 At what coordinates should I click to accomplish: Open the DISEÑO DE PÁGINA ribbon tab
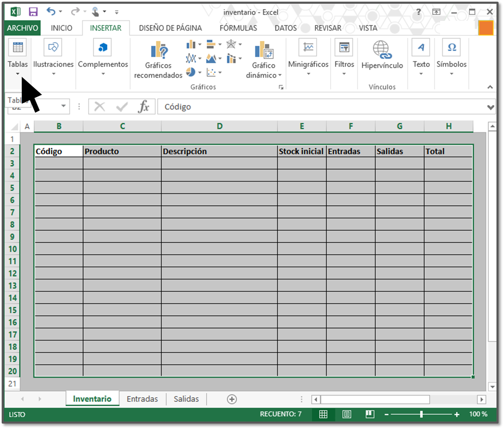[170, 28]
